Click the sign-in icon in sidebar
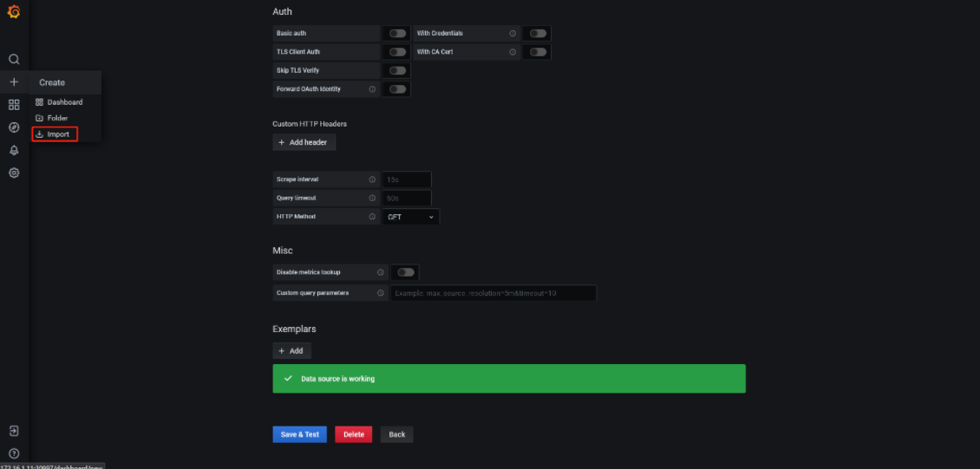Viewport: 980px width, 469px height. click(14, 431)
